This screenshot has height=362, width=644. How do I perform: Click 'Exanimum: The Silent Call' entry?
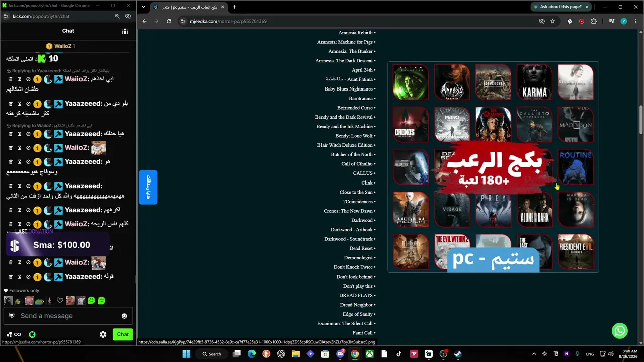click(345, 324)
